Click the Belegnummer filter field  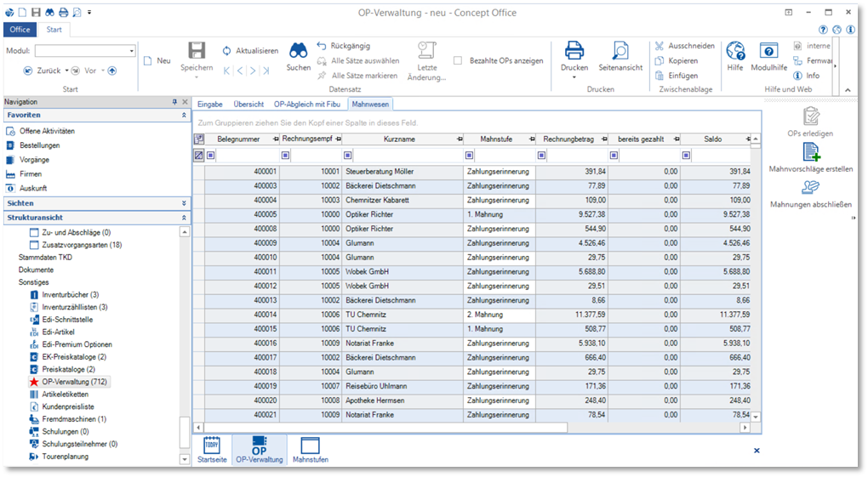coord(246,156)
